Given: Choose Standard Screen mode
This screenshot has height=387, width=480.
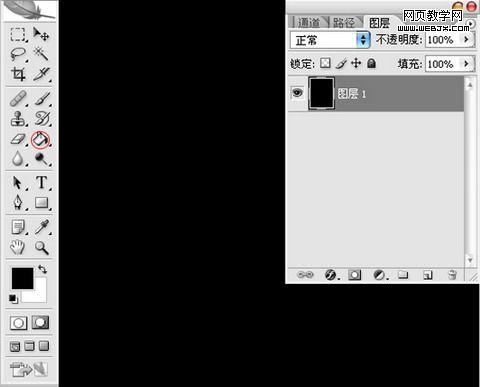Looking at the screenshot, I should click(15, 347).
